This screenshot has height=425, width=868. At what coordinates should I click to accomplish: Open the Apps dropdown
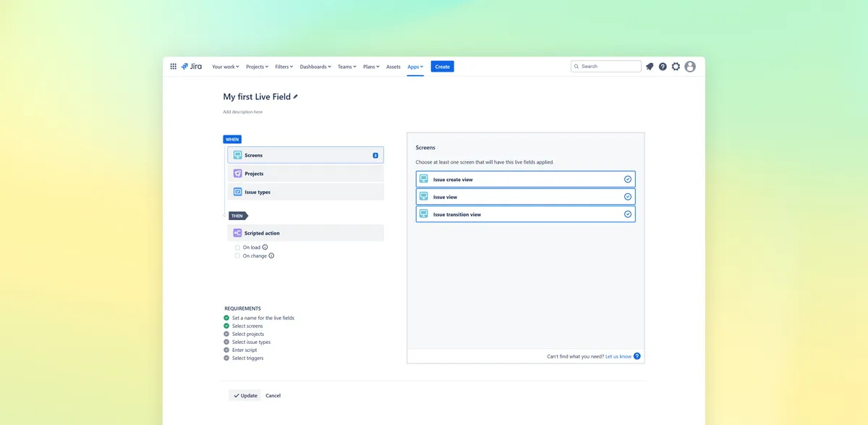tap(415, 67)
